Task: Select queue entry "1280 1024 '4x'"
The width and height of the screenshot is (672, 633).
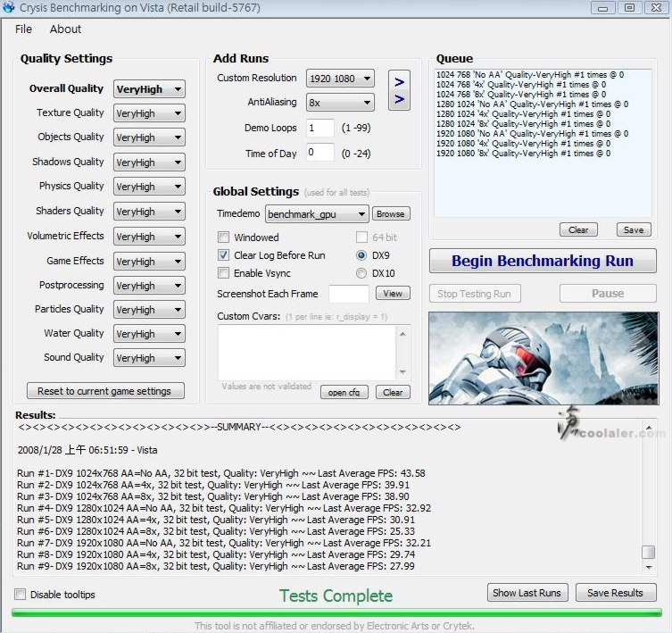Action: click(524, 114)
